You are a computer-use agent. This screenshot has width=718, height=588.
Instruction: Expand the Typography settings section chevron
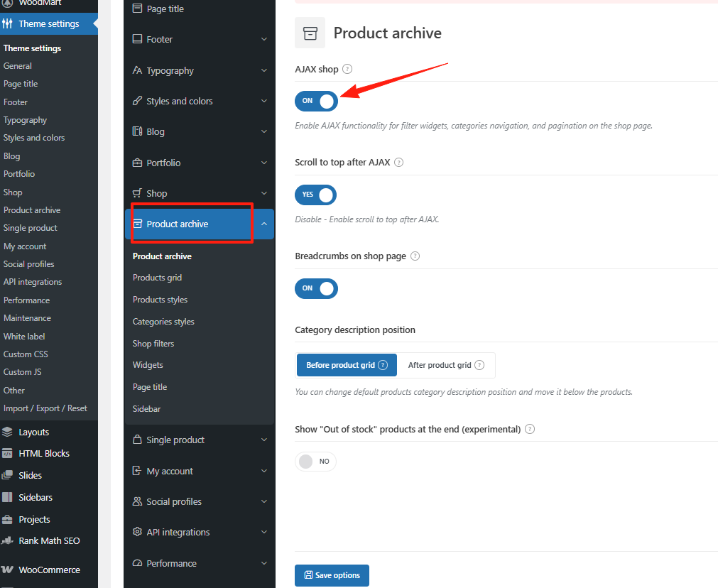click(263, 71)
